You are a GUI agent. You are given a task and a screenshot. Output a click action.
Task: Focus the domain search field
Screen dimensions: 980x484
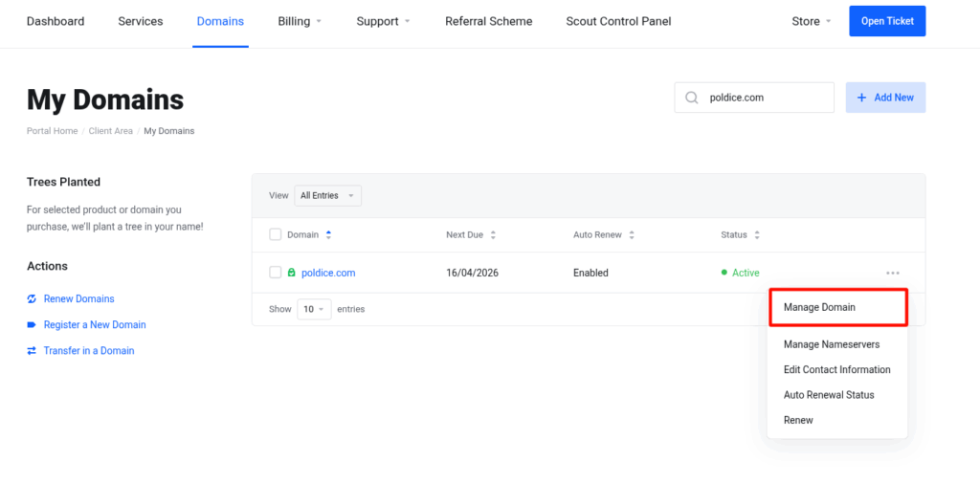766,98
